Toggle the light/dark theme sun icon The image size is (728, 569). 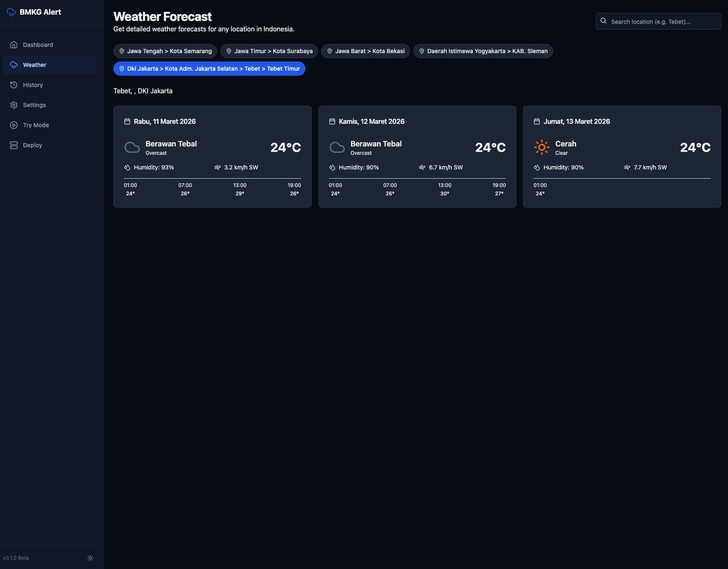coord(90,558)
